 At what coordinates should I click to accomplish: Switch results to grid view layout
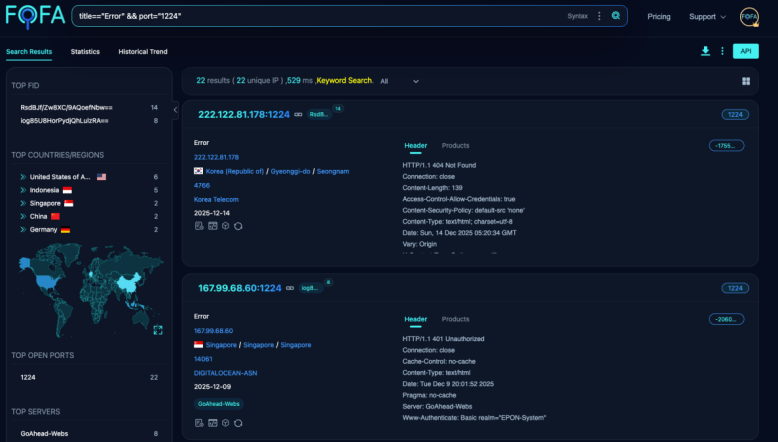click(746, 81)
